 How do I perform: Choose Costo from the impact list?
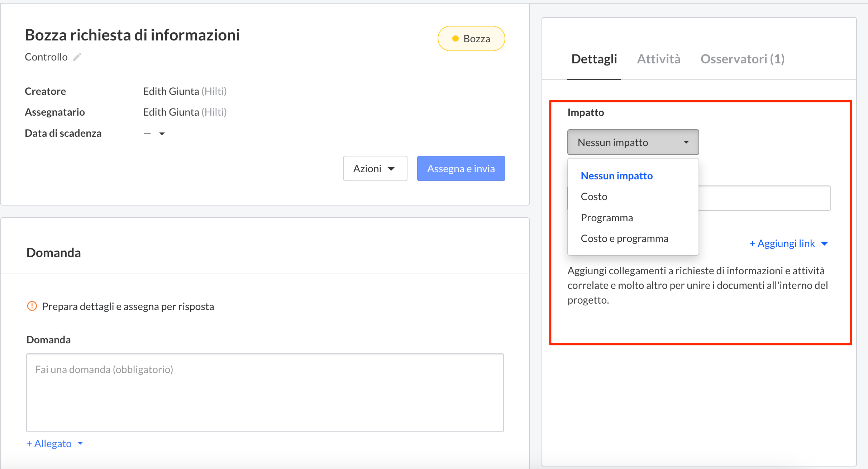(594, 197)
